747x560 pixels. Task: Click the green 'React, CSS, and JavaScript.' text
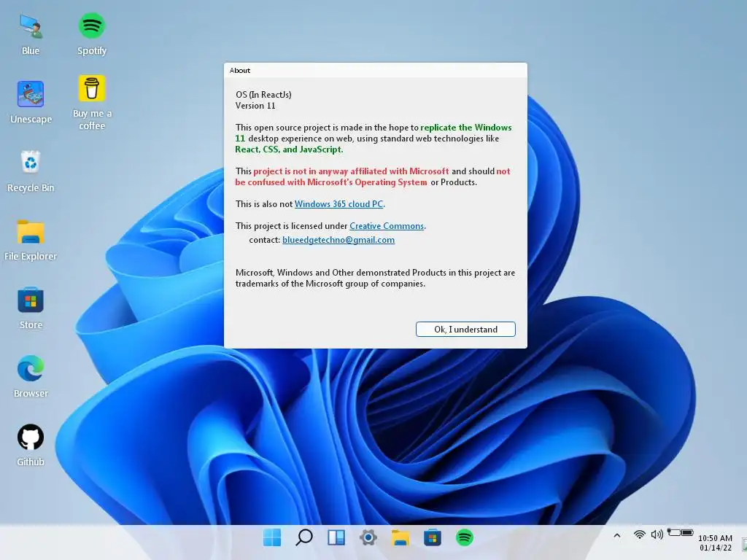[289, 149]
